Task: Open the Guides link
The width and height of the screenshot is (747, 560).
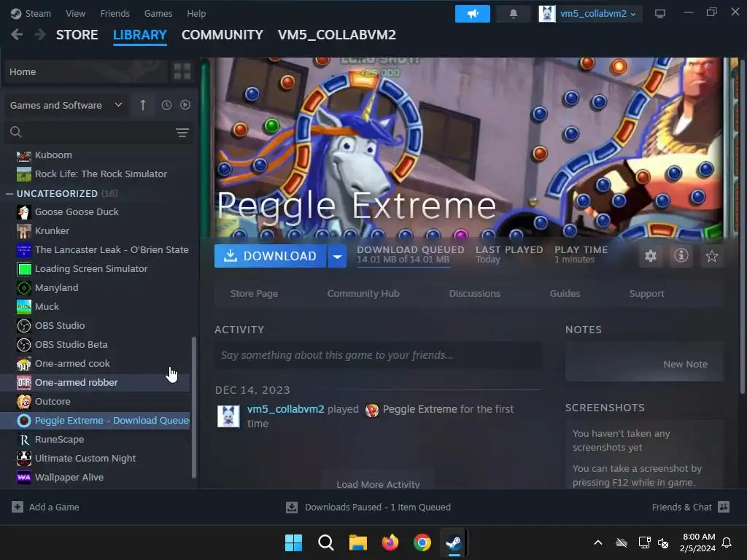Action: (x=565, y=294)
